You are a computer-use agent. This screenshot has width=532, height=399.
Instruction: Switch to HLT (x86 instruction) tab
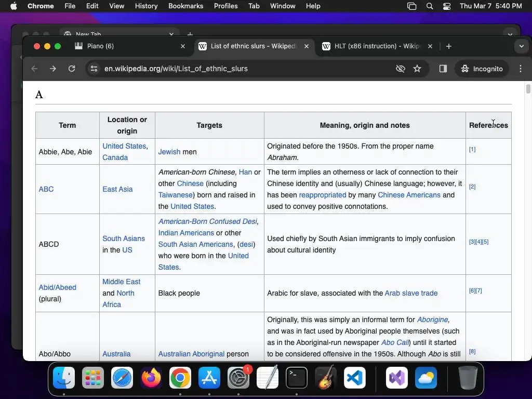tap(377, 46)
